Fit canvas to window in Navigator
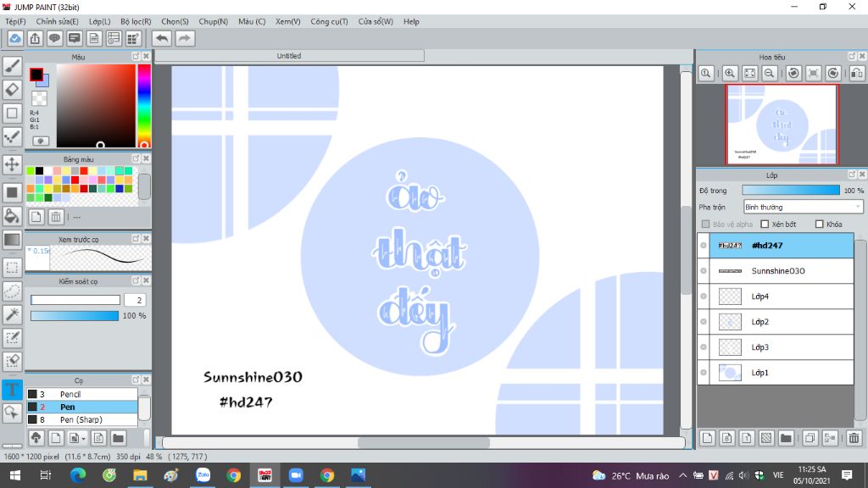The height and width of the screenshot is (488, 868). (x=749, y=73)
